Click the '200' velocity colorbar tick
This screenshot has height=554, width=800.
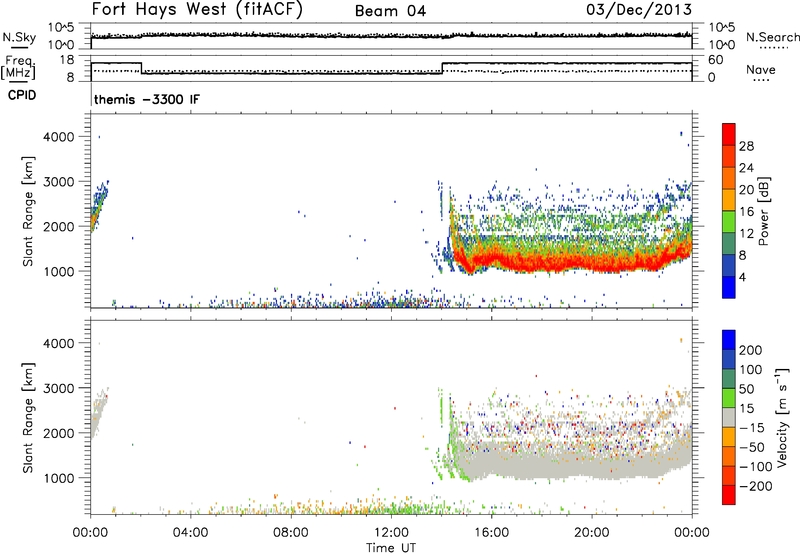tap(751, 350)
